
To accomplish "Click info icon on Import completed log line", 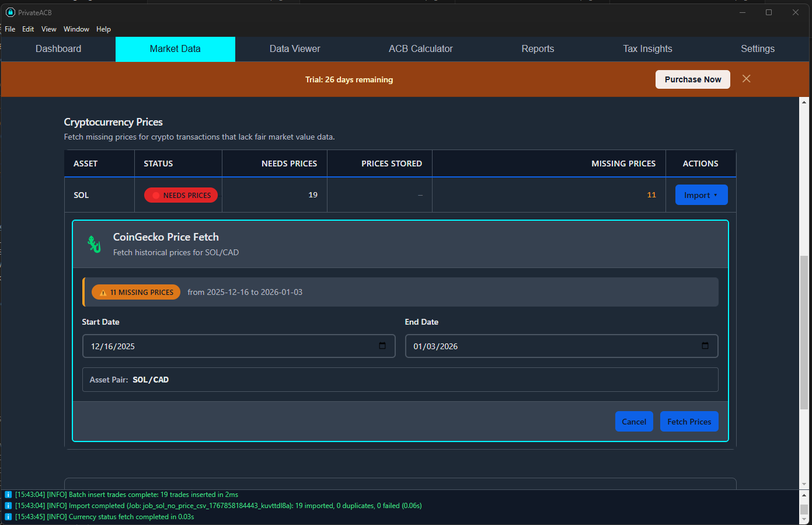I will tap(8, 506).
